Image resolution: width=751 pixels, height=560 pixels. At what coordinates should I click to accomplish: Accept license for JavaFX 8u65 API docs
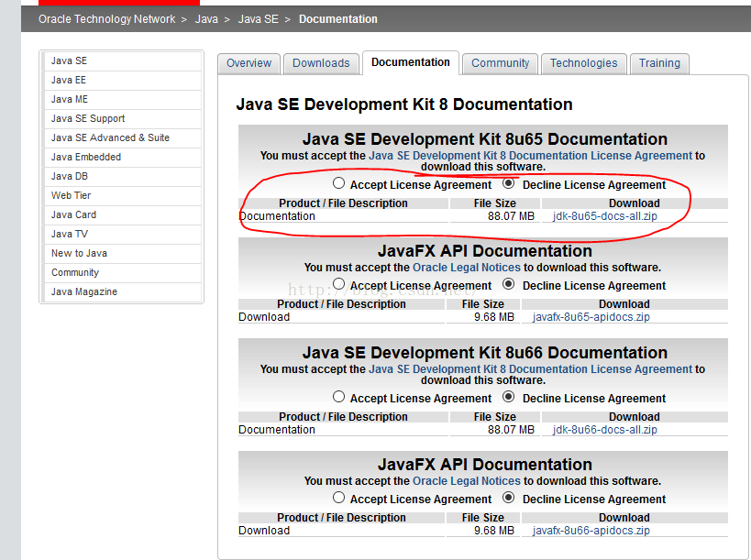point(338,284)
